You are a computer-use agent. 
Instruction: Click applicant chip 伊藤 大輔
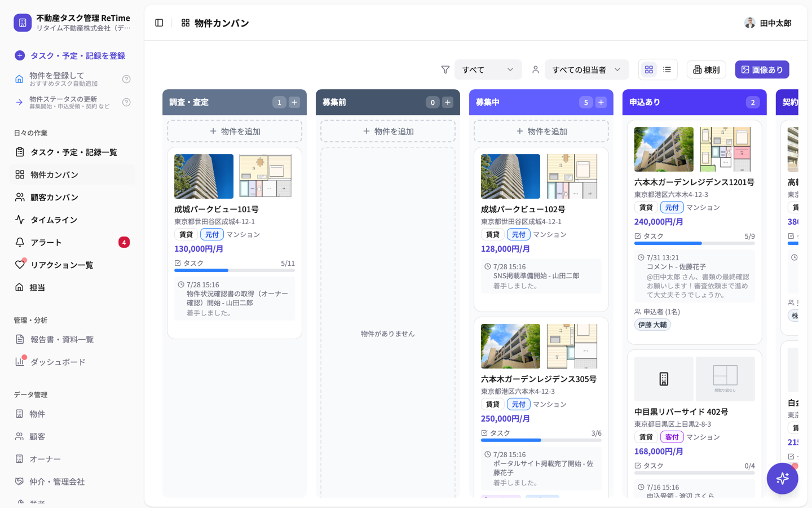(652, 325)
